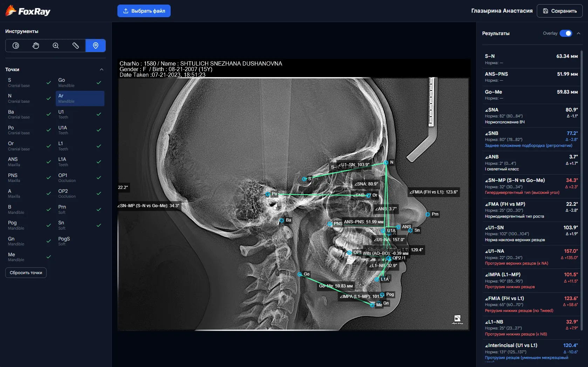The image size is (588, 367).
Task: Click the ∠SNB result row
Action: pos(531,139)
